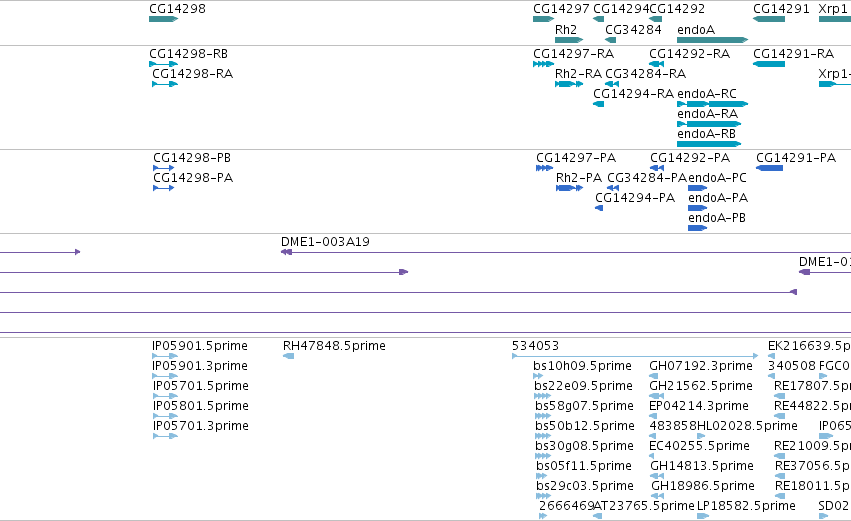
Task: Click transcript CG14298-RA
Action: [192, 74]
